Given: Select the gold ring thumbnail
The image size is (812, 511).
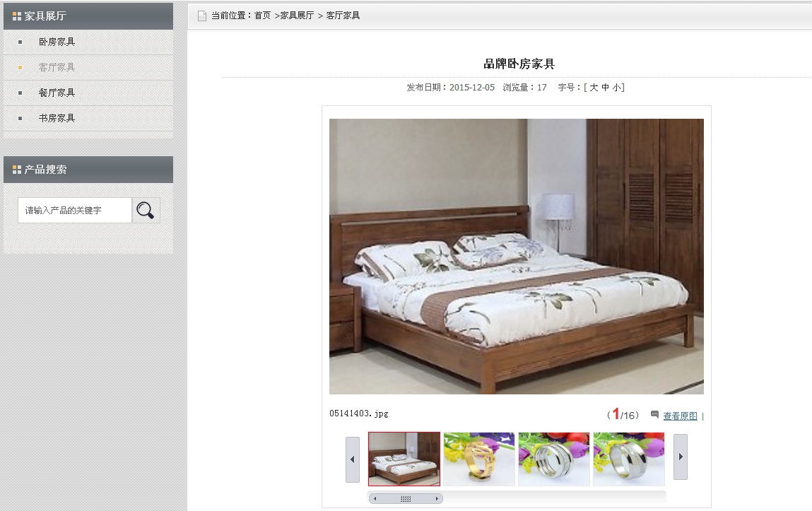Looking at the screenshot, I should 479,459.
